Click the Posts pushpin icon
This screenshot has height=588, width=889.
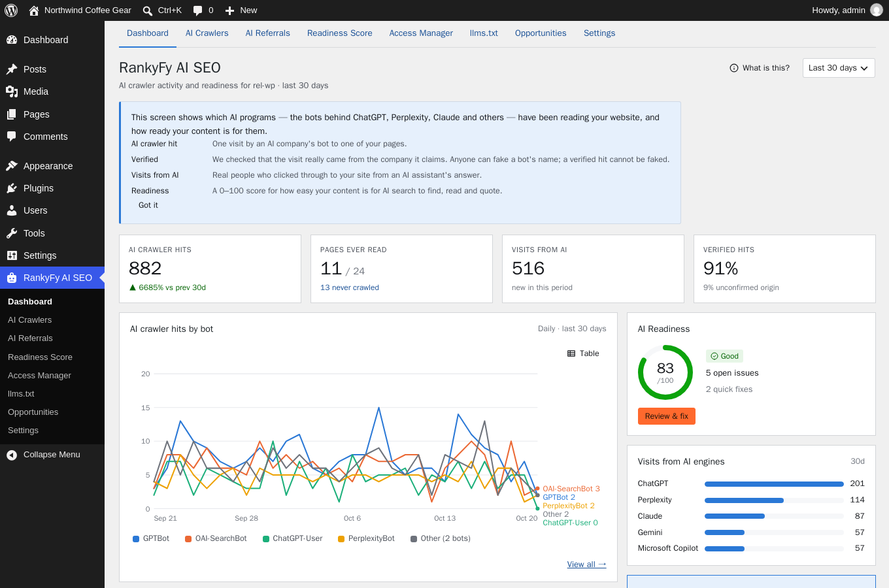click(x=12, y=69)
